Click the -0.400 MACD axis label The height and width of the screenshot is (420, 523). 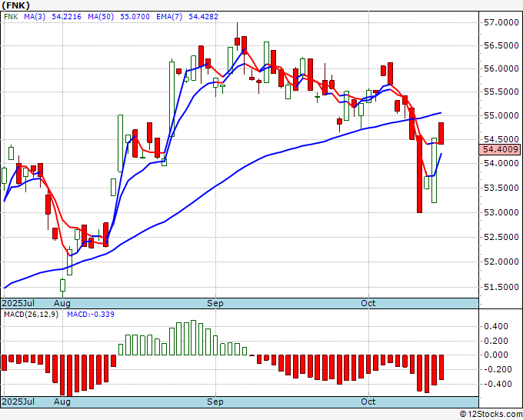coord(496,385)
